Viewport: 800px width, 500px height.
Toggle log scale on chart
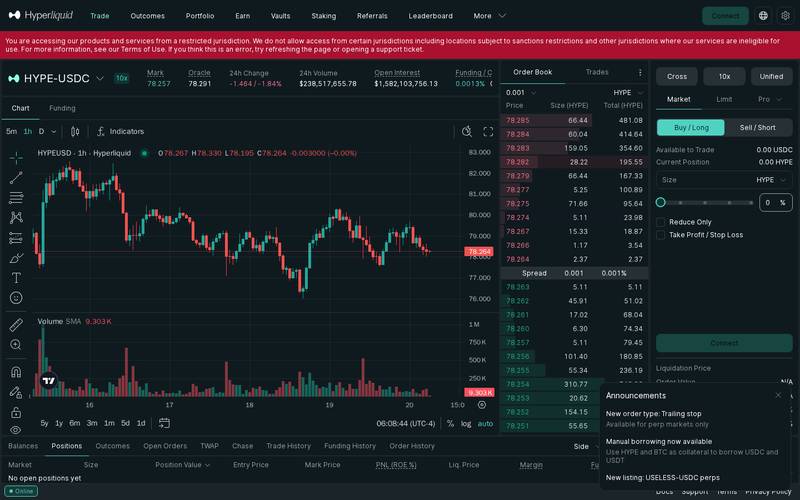(x=466, y=423)
